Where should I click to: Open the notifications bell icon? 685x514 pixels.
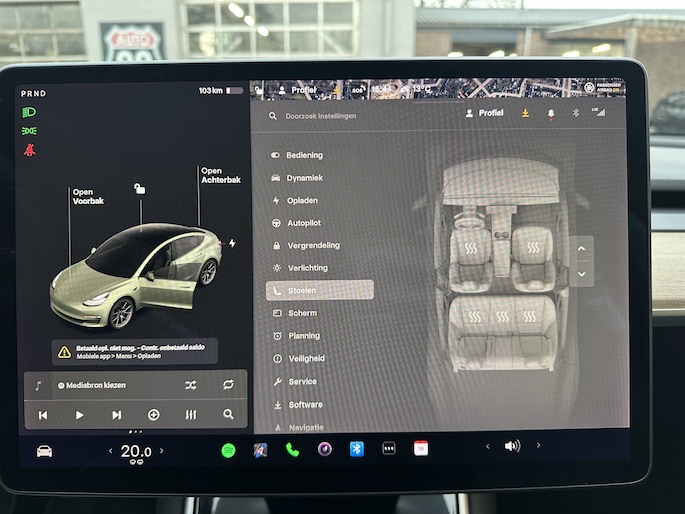coord(550,113)
